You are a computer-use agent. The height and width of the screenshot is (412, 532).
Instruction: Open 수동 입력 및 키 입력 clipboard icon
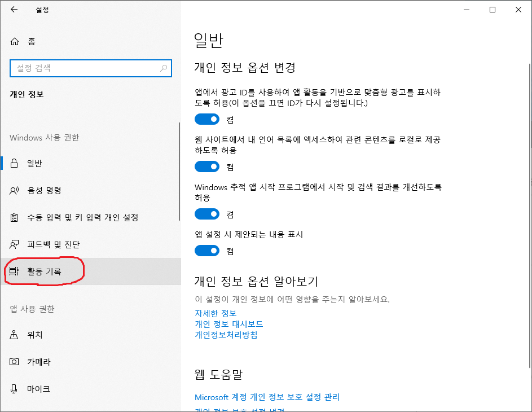(15, 218)
